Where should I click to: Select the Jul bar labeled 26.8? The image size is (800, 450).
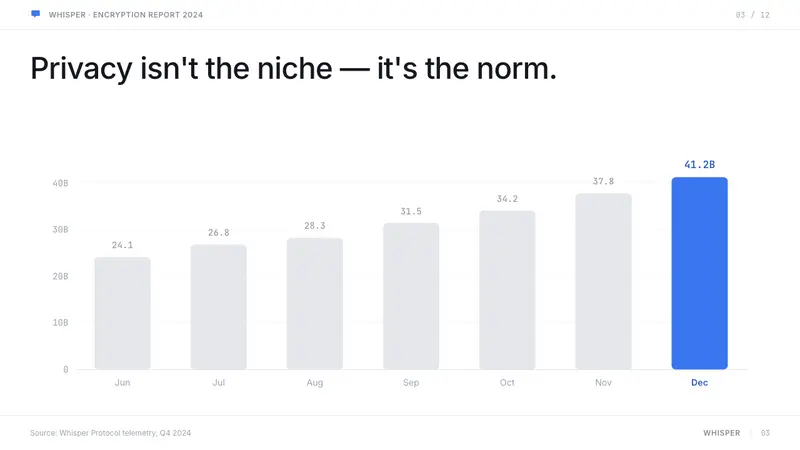point(218,307)
